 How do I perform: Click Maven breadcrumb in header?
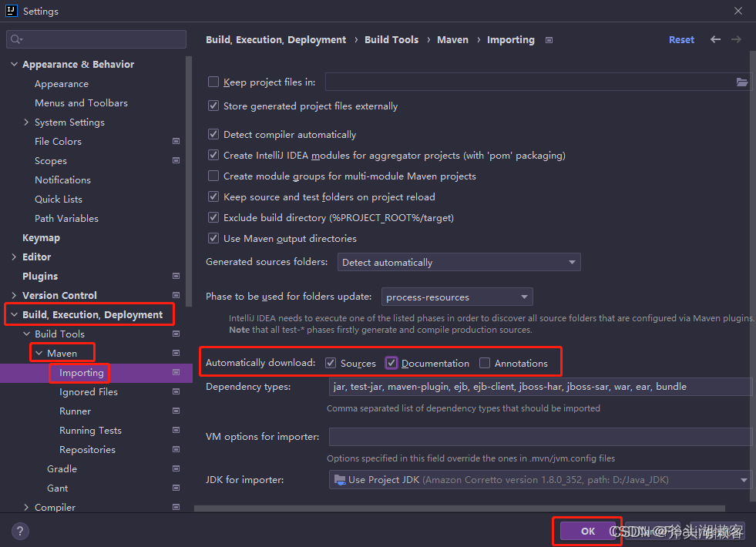point(452,39)
